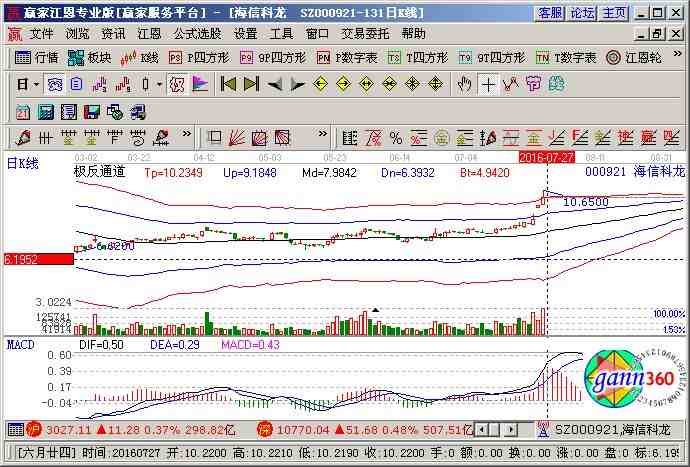Open the 板块 sector view
The image size is (690, 467).
click(90, 58)
